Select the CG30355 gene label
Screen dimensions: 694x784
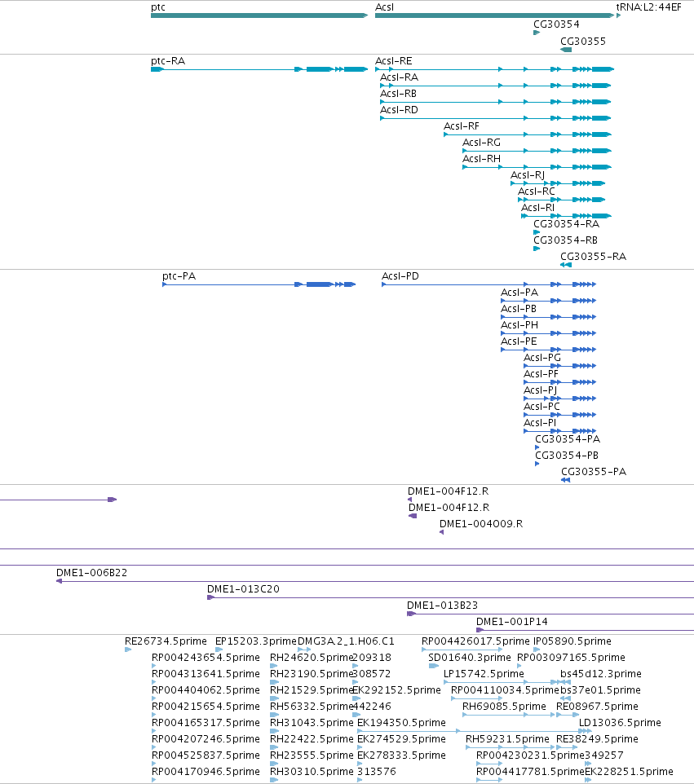[583, 41]
